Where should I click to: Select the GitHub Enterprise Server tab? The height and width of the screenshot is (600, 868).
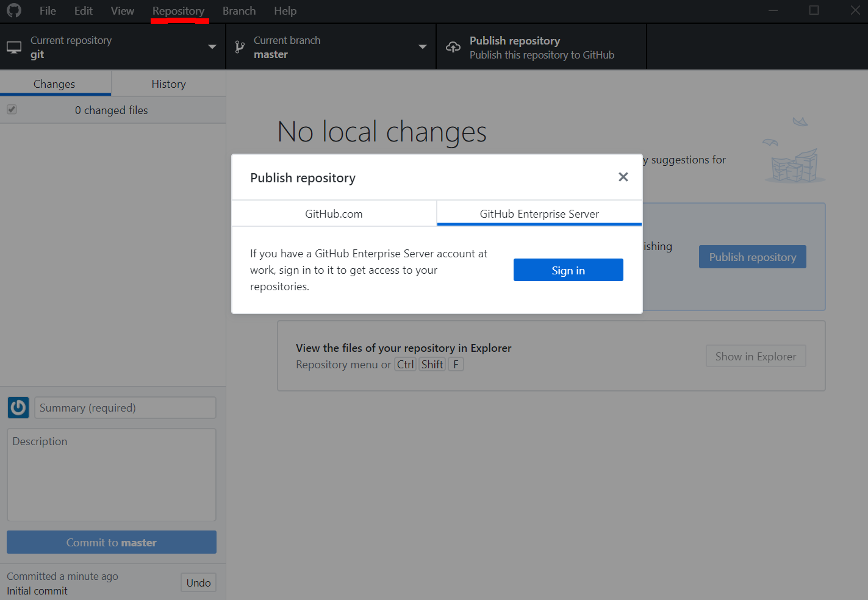coord(539,213)
